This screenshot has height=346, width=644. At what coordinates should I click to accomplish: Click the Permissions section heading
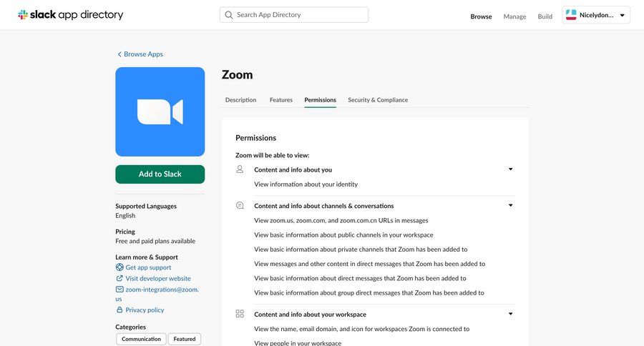coord(256,138)
